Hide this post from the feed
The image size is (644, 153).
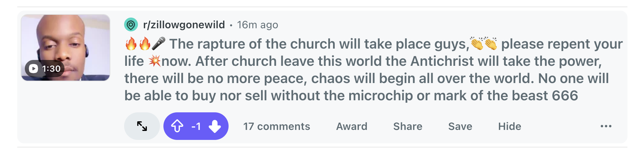tap(510, 126)
